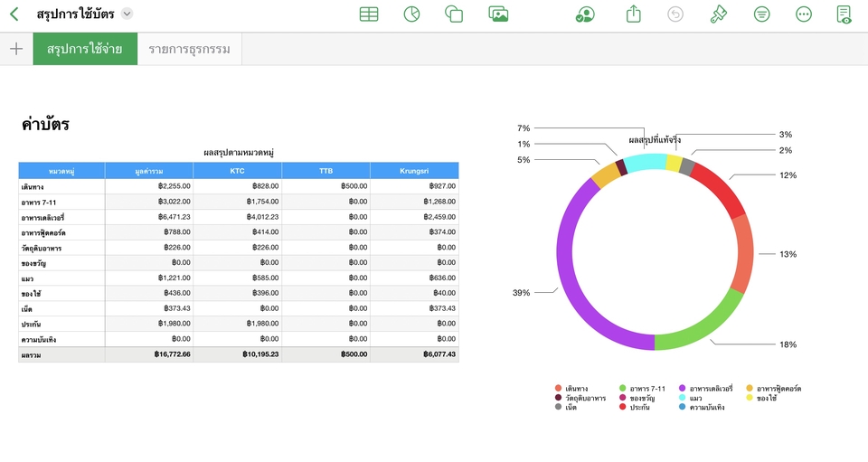Open the sort and filter organize menu
The width and height of the screenshot is (868, 462).
762,14
